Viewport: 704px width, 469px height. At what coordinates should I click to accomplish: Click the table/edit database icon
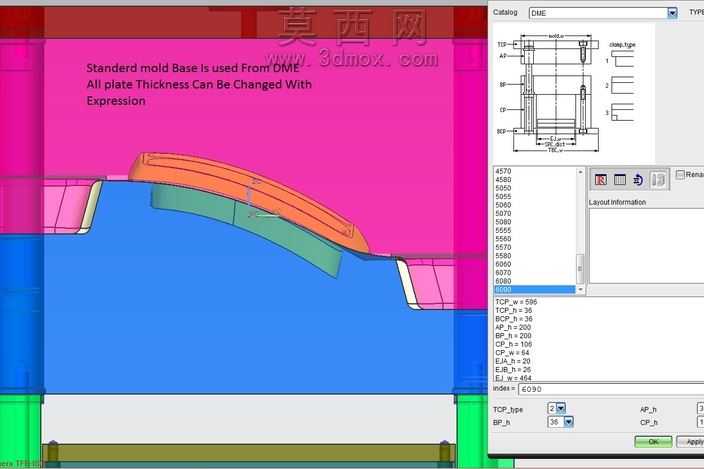[x=620, y=180]
